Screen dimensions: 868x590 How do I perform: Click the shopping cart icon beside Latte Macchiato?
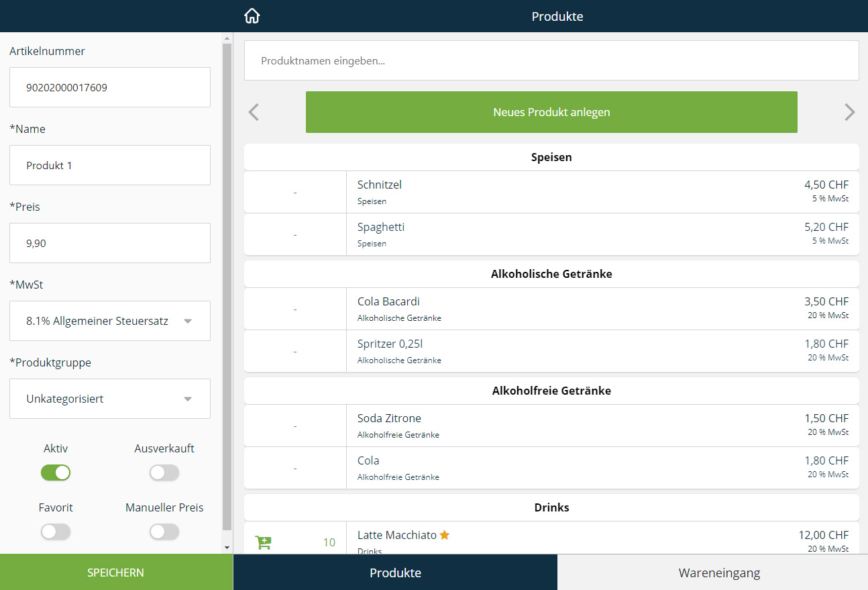pyautogui.click(x=263, y=542)
